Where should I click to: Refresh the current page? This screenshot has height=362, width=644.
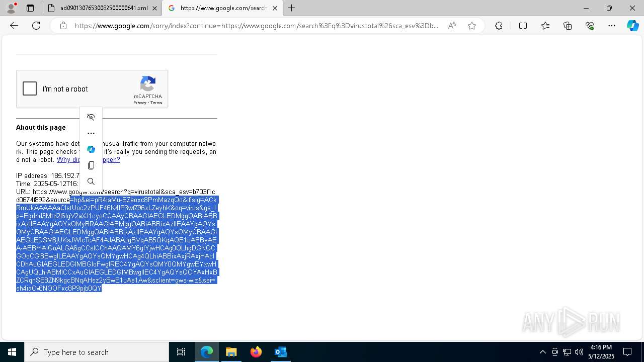tap(36, 26)
